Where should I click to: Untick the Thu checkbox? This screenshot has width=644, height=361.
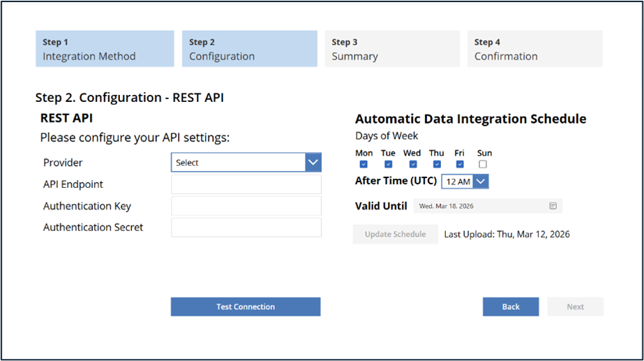pos(437,165)
